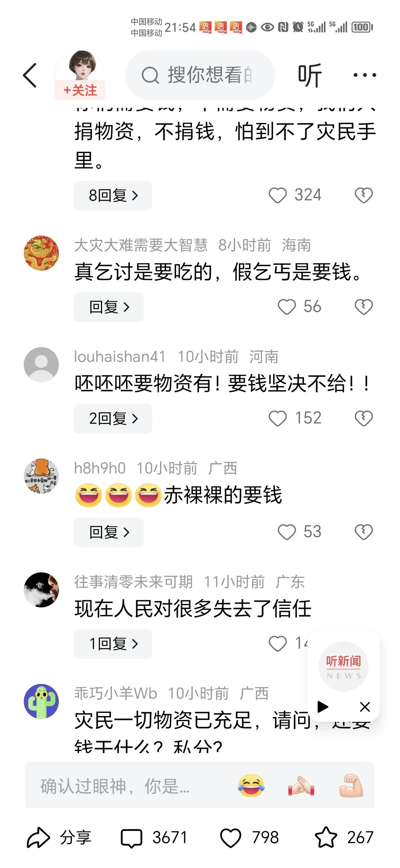The height and width of the screenshot is (868, 400).
Task: Like louhaishan41's comment with 152 likes
Action: (278, 418)
